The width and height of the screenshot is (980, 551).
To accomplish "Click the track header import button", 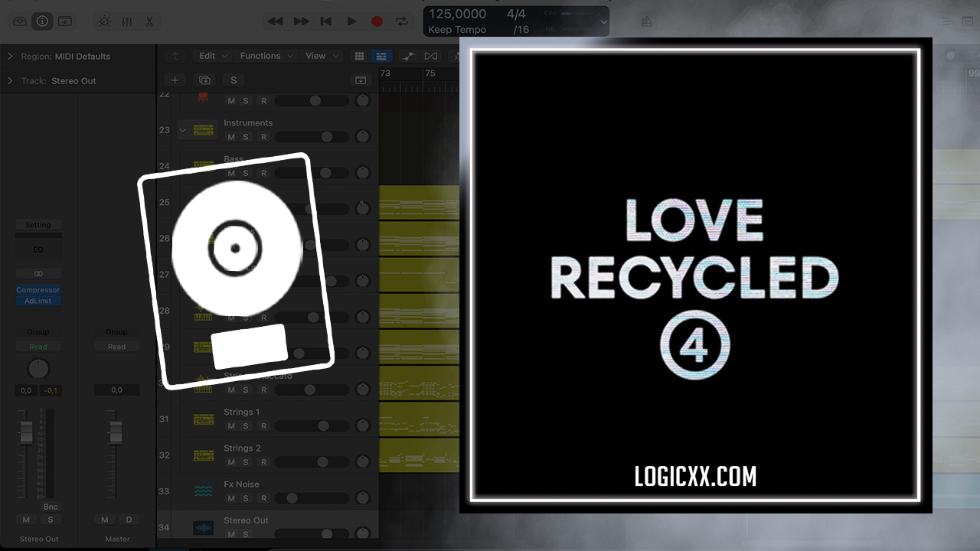I will (360, 80).
